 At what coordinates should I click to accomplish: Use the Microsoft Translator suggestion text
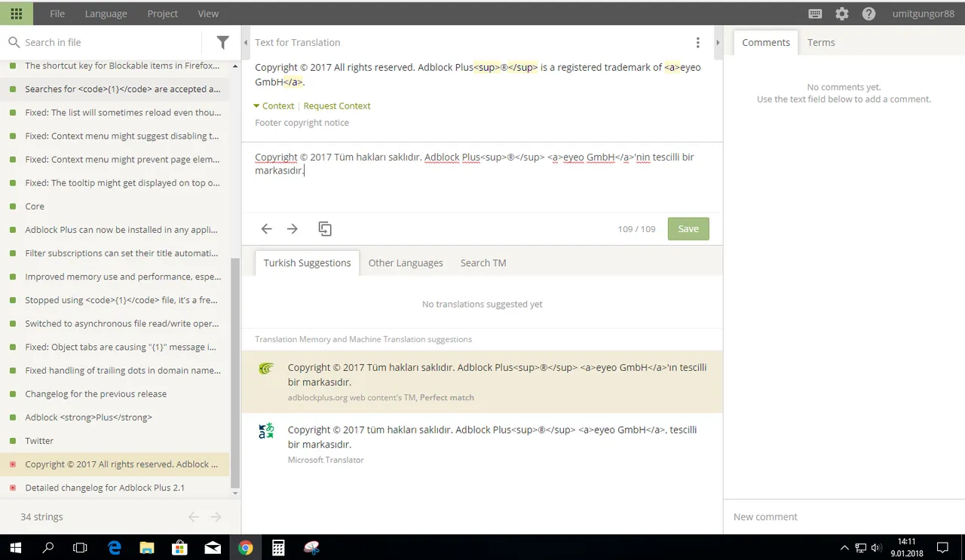pyautogui.click(x=492, y=436)
